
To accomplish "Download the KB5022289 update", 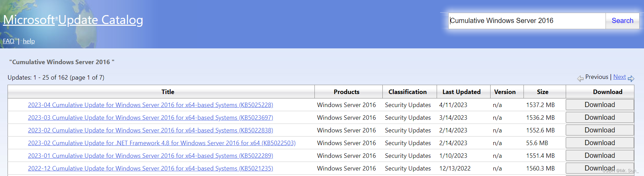I will coord(600,155).
